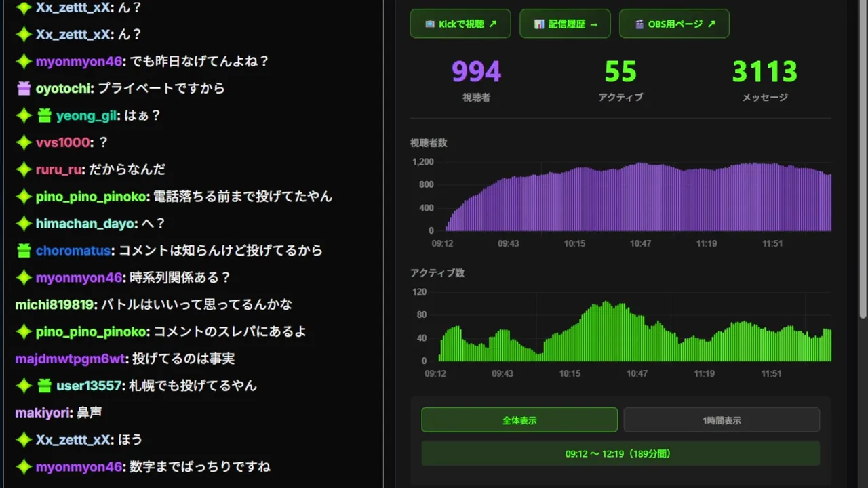Click the star badge beside himachan_dayo
The width and height of the screenshot is (868, 488).
point(24,224)
